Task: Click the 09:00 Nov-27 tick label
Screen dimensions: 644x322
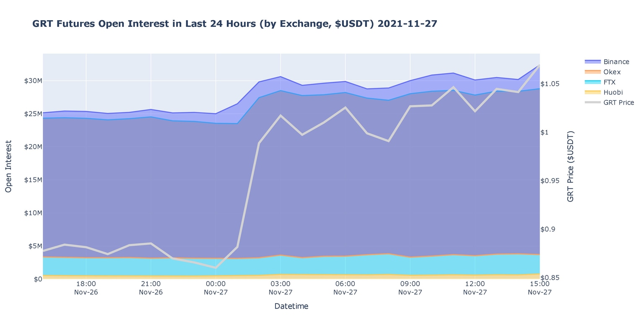Action: click(x=410, y=288)
